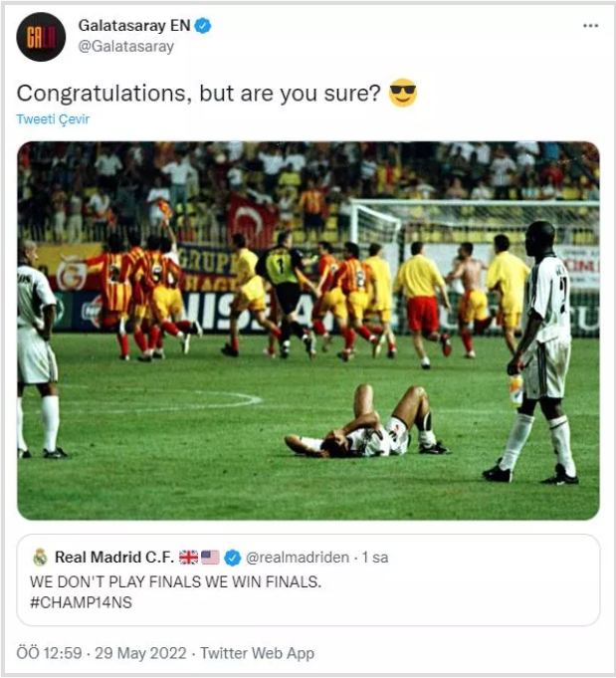The image size is (616, 678).
Task: Open the tweet's three-dot more menu
Action: coord(589,25)
